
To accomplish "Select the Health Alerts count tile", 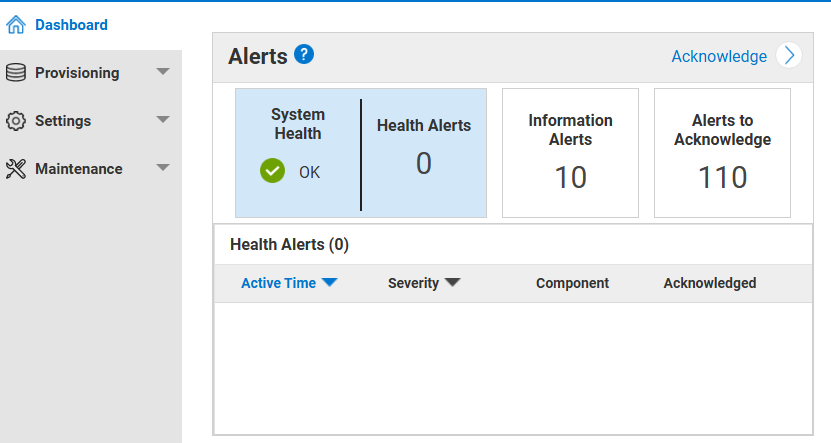I will coord(424,152).
